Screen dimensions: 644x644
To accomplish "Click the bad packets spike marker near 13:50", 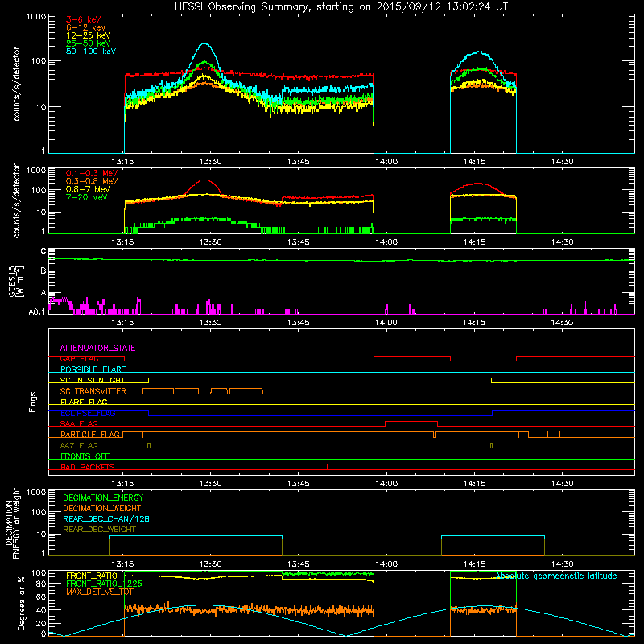I will [x=328, y=467].
